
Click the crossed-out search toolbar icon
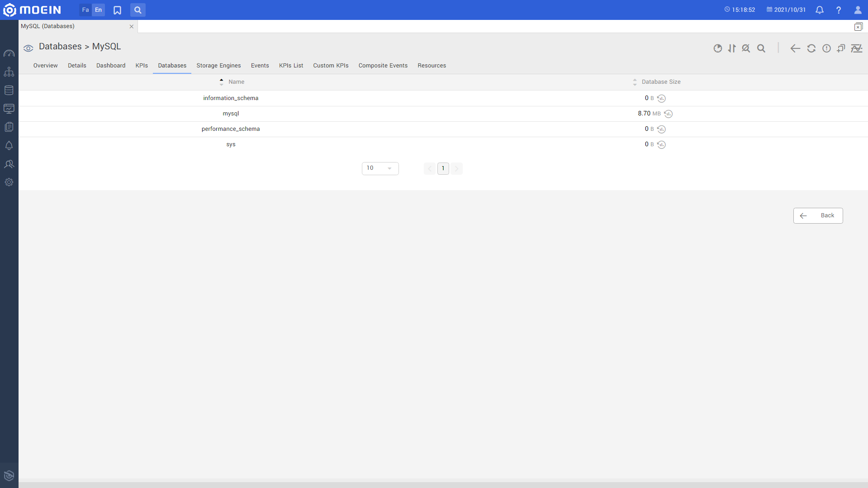[746, 48]
